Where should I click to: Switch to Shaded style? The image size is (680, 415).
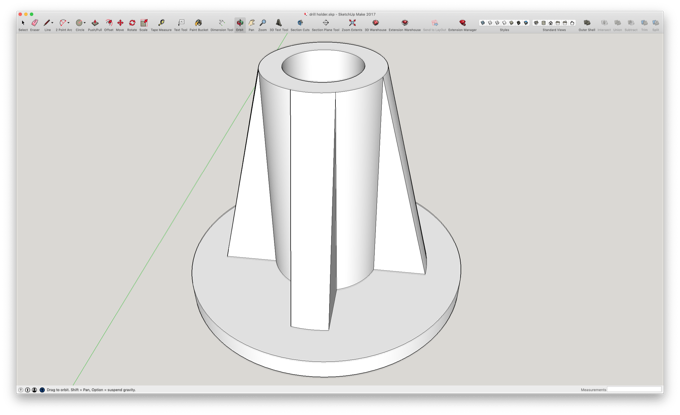(x=511, y=23)
